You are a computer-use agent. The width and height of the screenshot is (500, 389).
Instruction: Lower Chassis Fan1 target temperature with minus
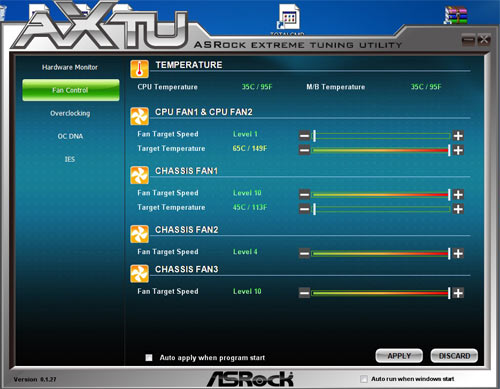click(304, 209)
